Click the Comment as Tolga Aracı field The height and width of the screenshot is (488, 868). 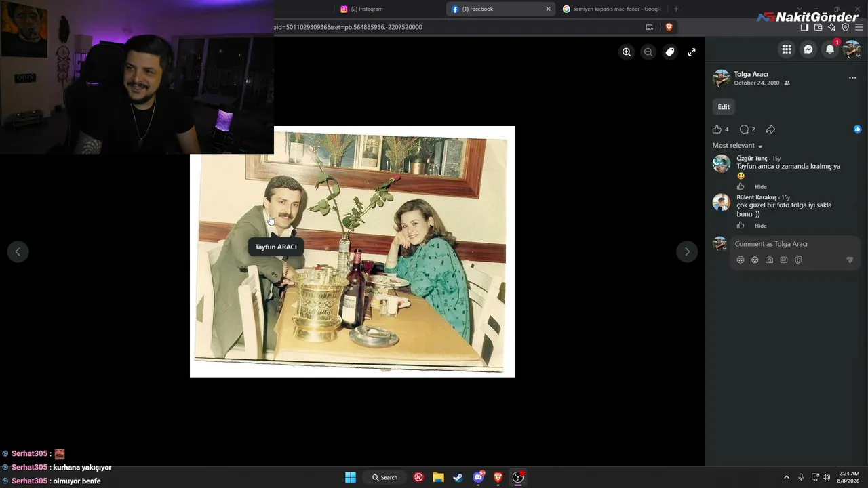(x=795, y=244)
